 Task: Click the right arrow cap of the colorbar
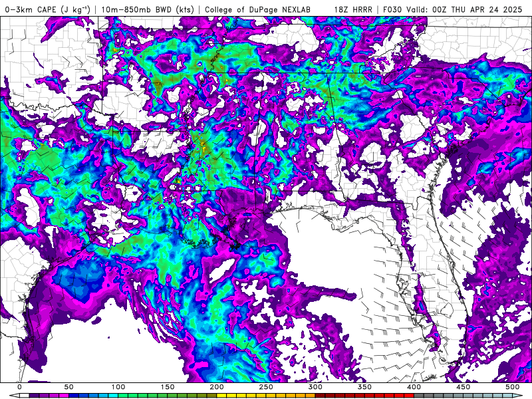(517, 396)
